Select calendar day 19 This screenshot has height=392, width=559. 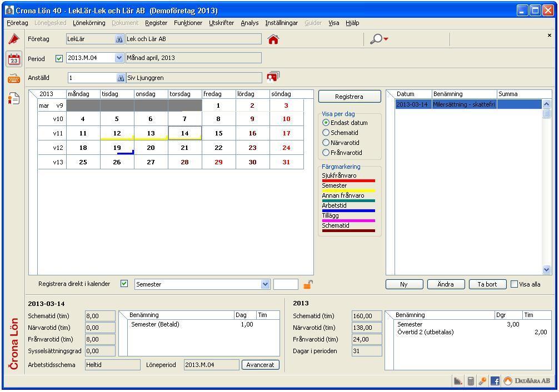pyautogui.click(x=117, y=148)
